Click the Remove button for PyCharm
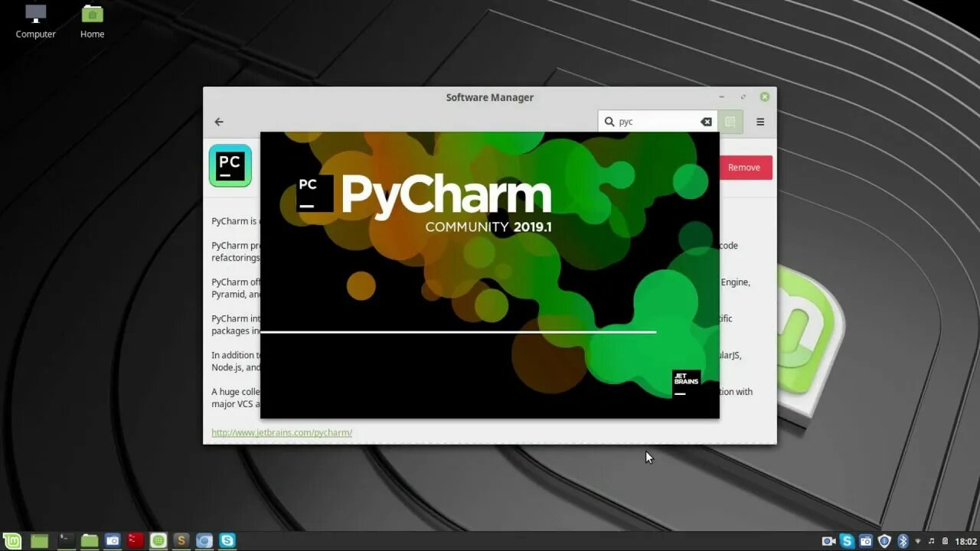 click(x=744, y=168)
